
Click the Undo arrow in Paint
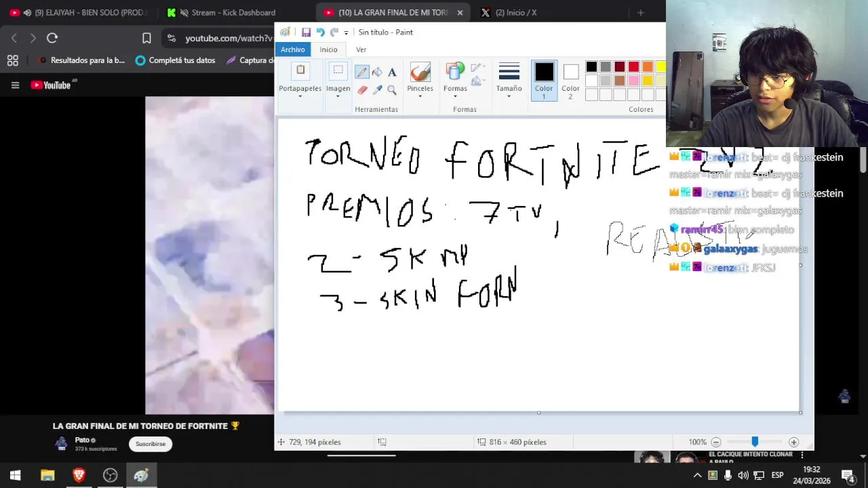[x=320, y=32]
